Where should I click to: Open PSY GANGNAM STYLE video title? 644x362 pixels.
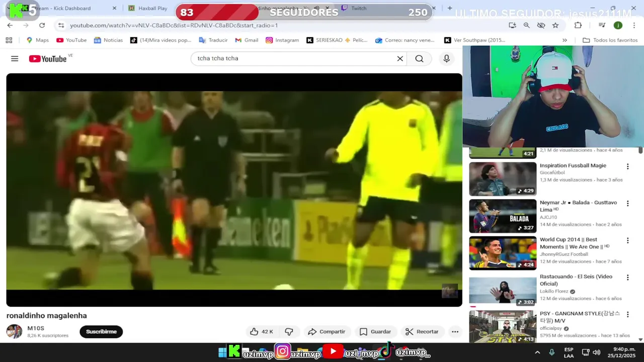pos(580,317)
